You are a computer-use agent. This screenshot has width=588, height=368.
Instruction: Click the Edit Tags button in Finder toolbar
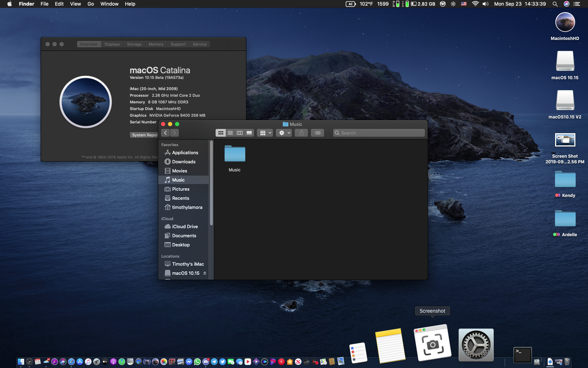(317, 133)
